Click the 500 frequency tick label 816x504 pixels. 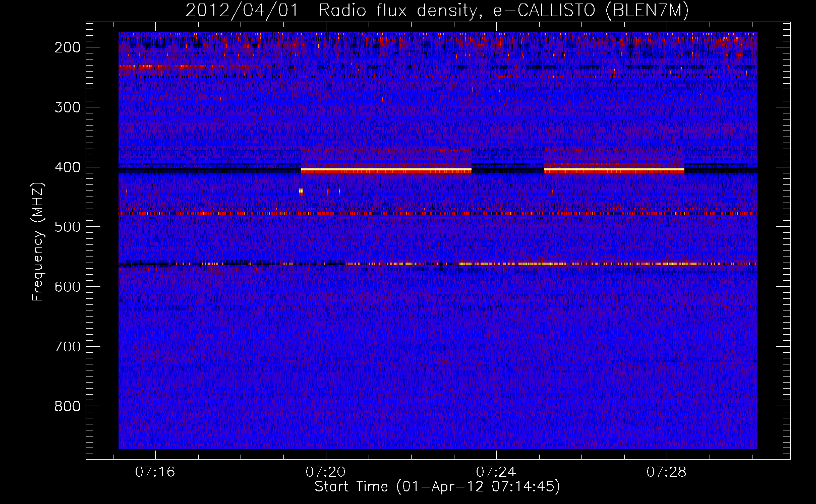(68, 227)
